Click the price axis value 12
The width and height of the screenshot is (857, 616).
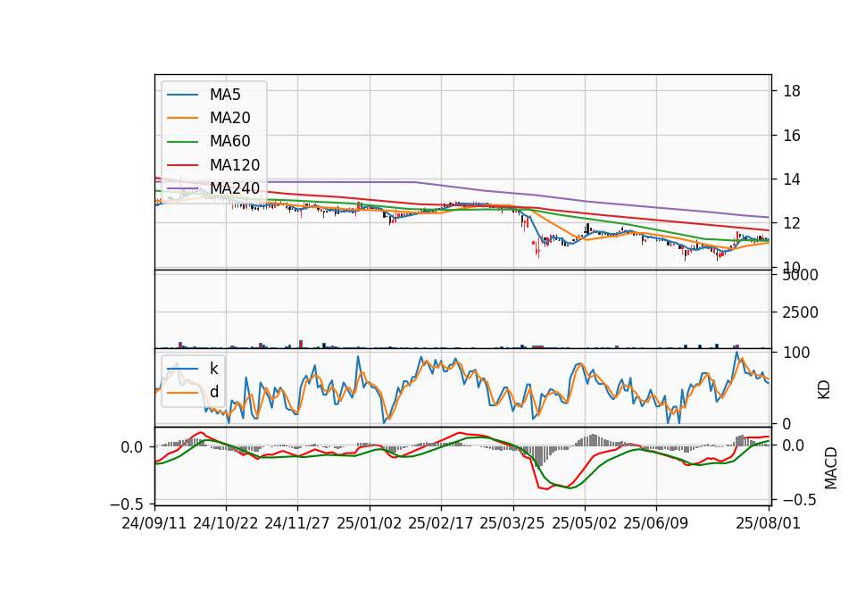tap(792, 223)
